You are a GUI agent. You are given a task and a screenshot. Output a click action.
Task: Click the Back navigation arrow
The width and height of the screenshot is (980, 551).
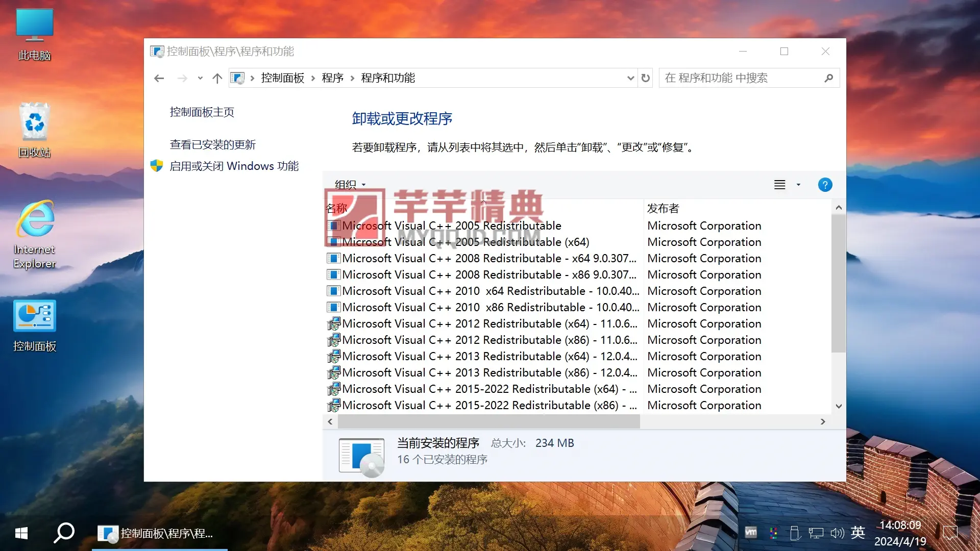click(x=159, y=78)
